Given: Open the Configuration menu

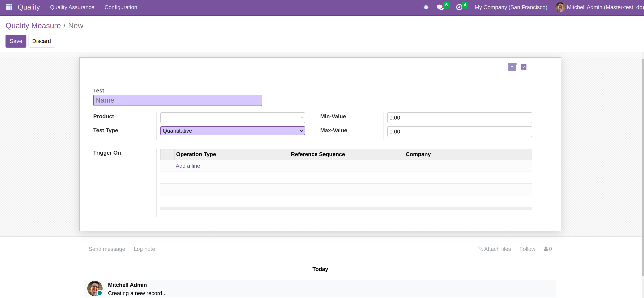Looking at the screenshot, I should click(121, 7).
